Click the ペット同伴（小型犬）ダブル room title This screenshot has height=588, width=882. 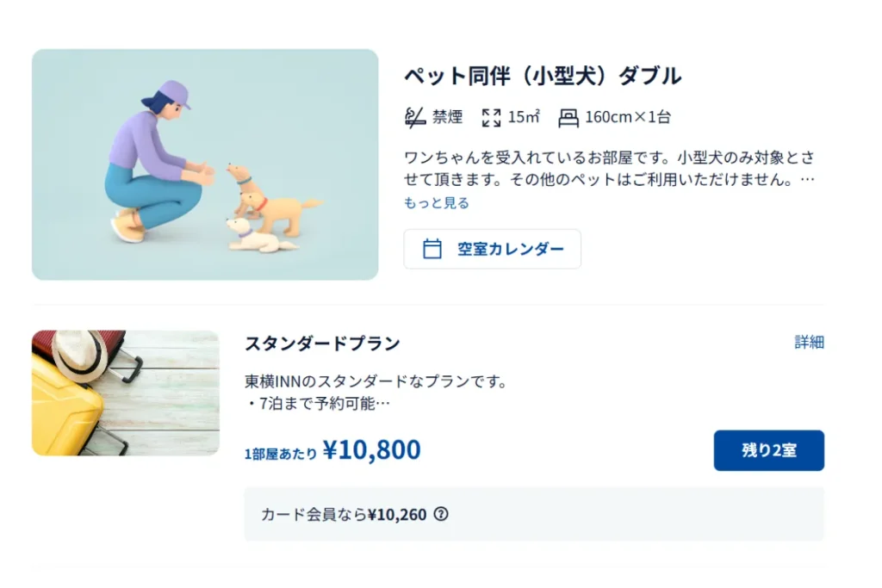pyautogui.click(x=543, y=76)
